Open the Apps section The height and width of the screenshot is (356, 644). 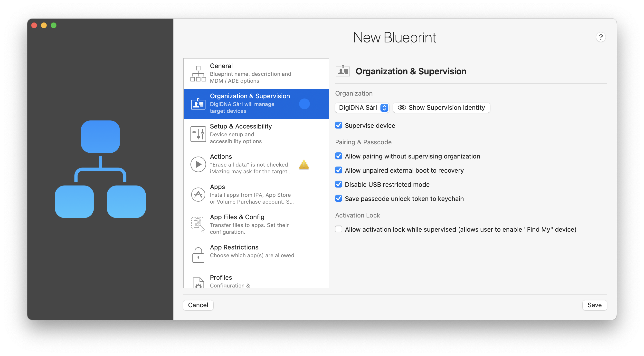click(256, 195)
